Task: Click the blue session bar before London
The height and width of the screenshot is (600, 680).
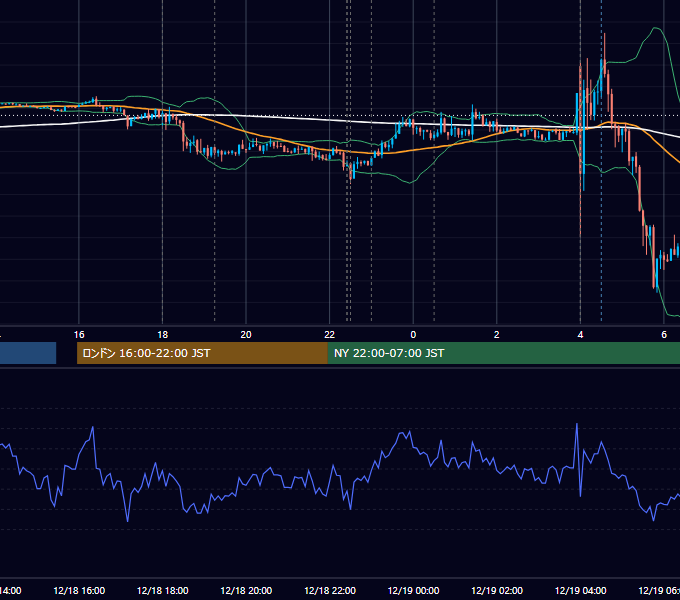Action: [28, 353]
